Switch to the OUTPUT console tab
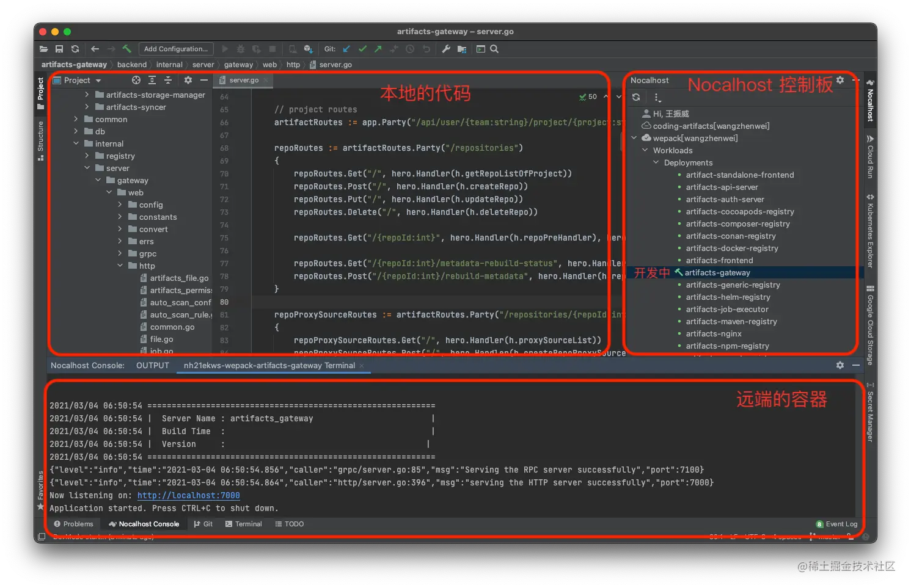Image resolution: width=911 pixels, height=588 pixels. [152, 365]
